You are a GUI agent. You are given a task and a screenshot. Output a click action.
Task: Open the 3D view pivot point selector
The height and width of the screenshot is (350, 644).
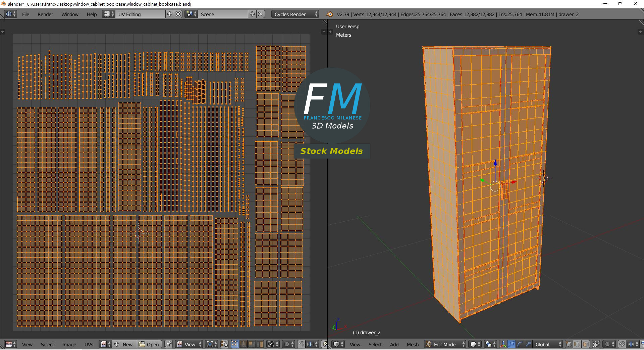[490, 344]
